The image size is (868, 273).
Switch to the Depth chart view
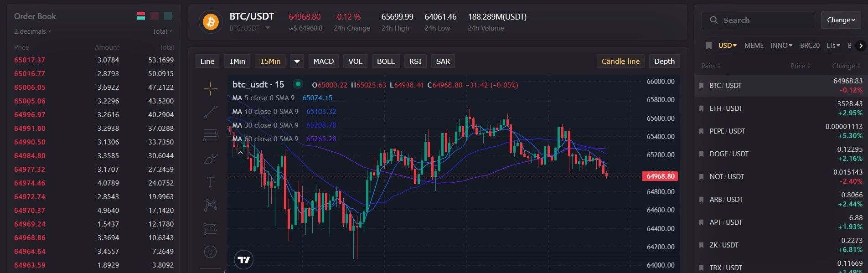(x=664, y=62)
